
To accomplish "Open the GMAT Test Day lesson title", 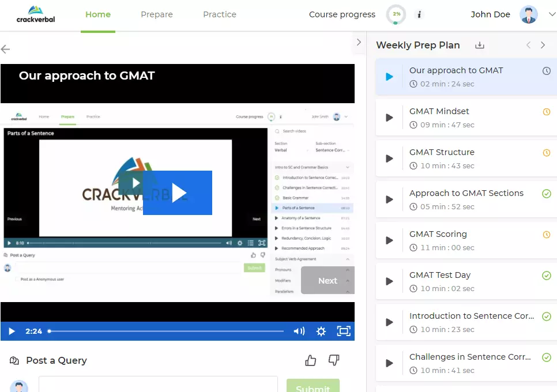I will point(440,275).
